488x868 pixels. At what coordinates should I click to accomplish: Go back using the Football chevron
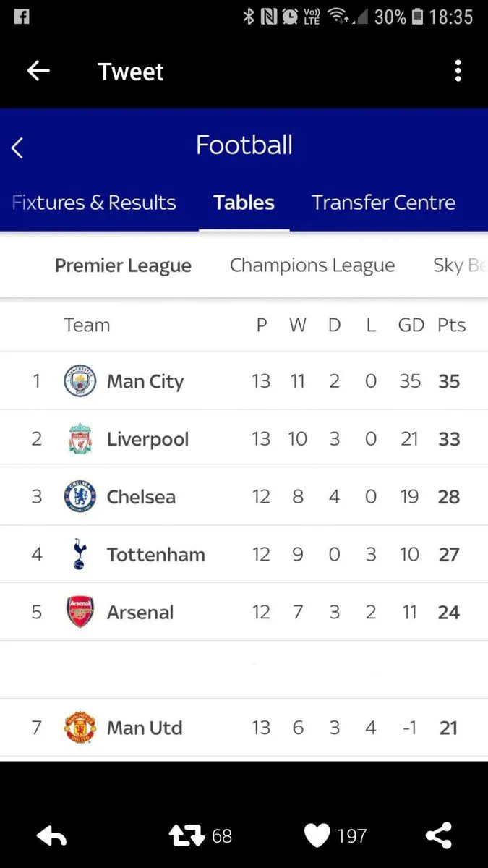coord(17,148)
